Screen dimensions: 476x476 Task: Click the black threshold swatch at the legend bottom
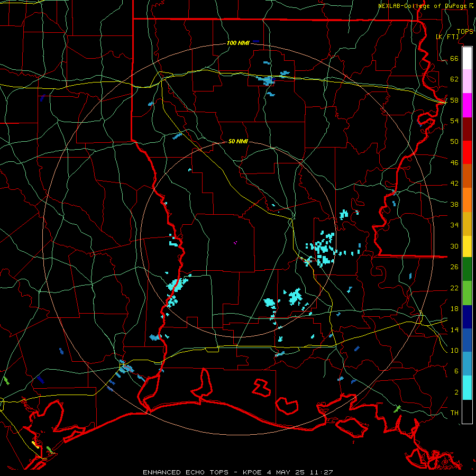[x=467, y=411]
